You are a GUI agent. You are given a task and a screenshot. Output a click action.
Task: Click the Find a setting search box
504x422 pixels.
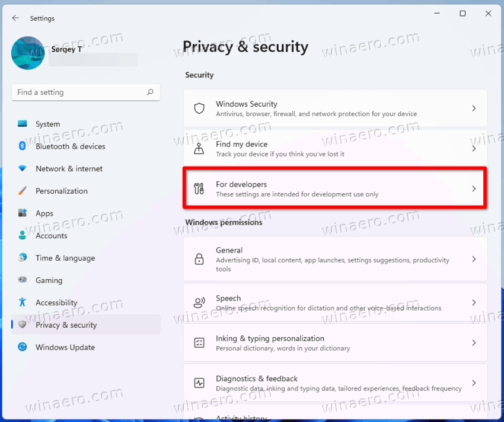coord(86,92)
